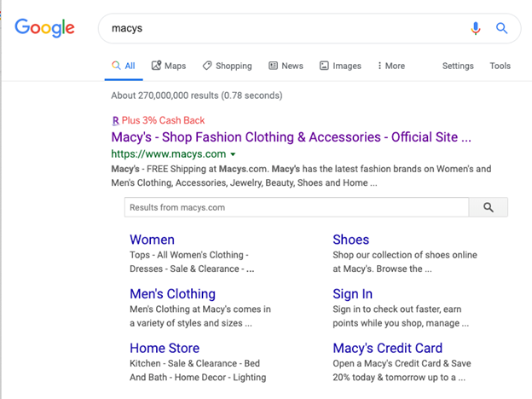Click the Men's Clothing at Macy's comes in snippet
Image resolution: width=532 pixels, height=399 pixels.
(x=200, y=316)
